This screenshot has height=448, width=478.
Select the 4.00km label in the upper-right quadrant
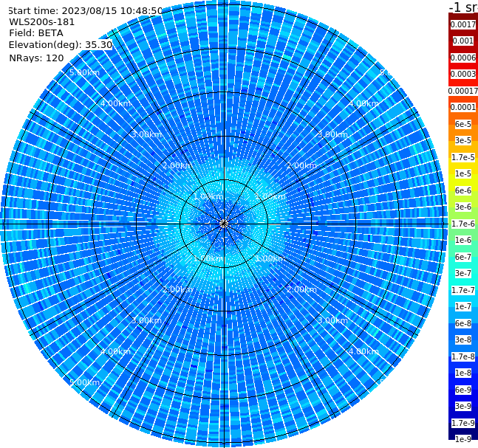(x=363, y=103)
